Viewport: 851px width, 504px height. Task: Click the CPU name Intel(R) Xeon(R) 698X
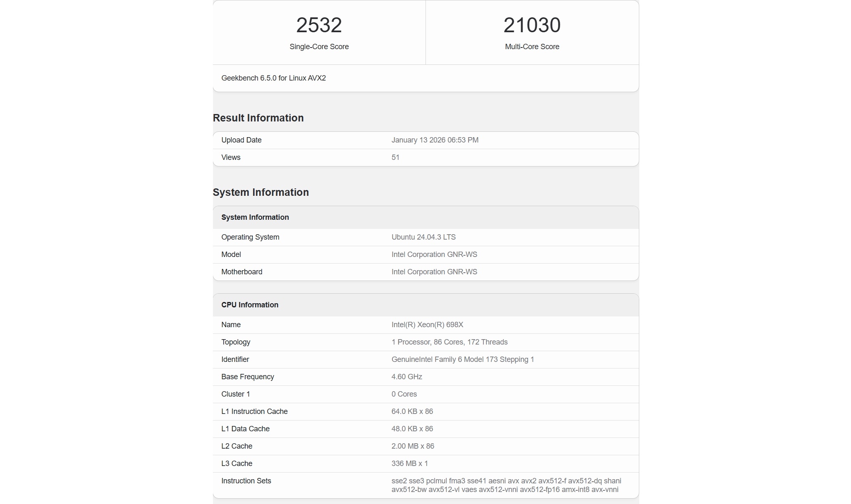point(427,325)
